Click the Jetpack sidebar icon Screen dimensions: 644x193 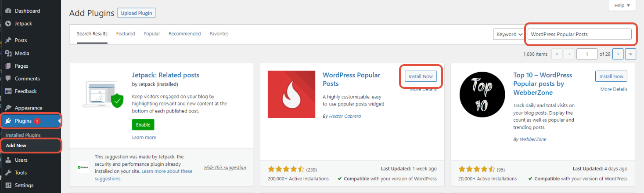[8, 23]
